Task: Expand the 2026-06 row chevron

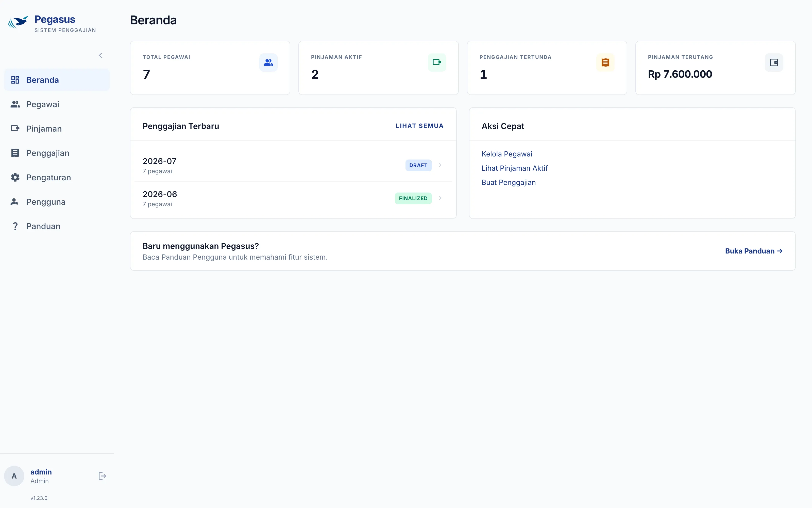Action: (440, 198)
